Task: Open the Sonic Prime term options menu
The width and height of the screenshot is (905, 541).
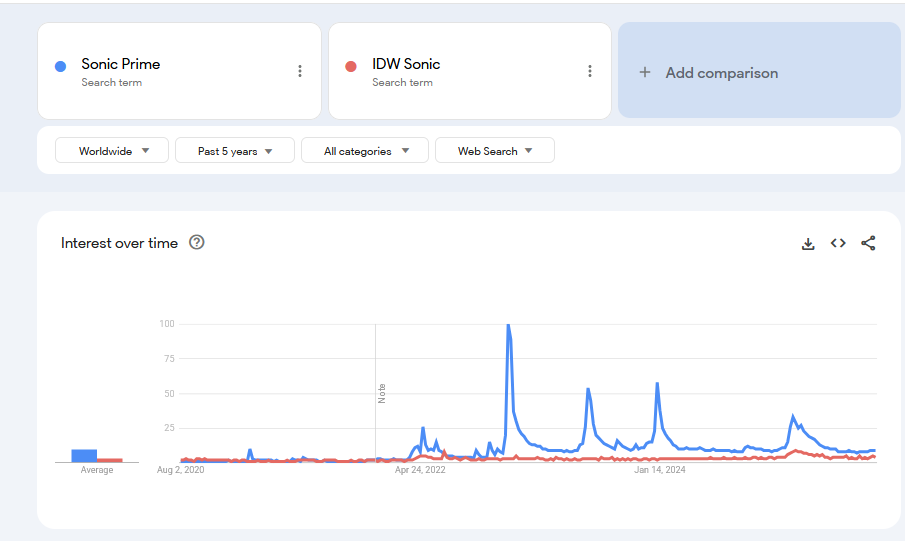Action: click(300, 71)
